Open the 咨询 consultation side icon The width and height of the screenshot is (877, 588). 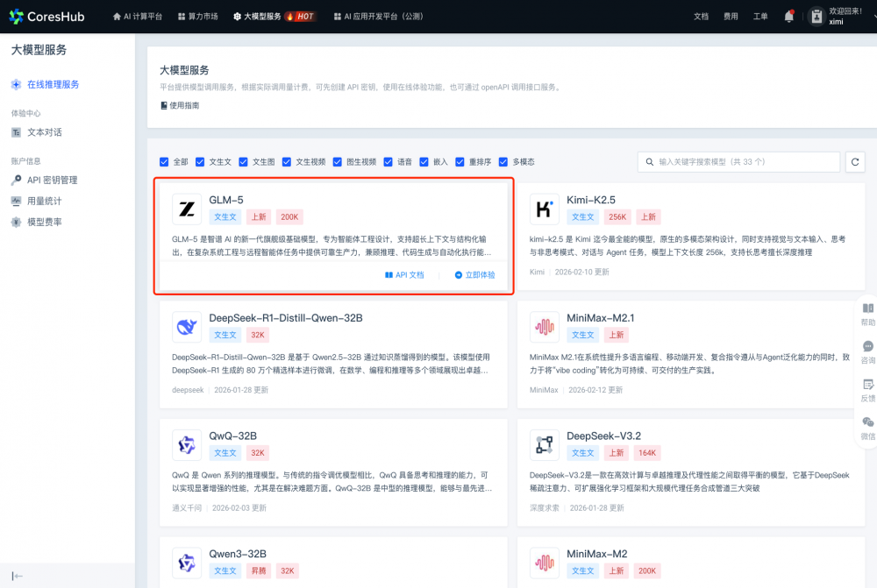click(867, 352)
